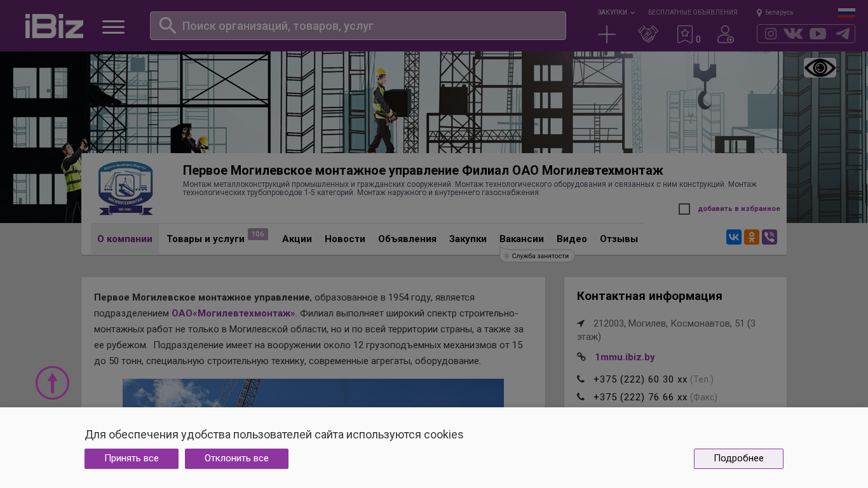This screenshot has height=488, width=868.
Task: Click the 'добавить в избранное' link
Action: 739,208
